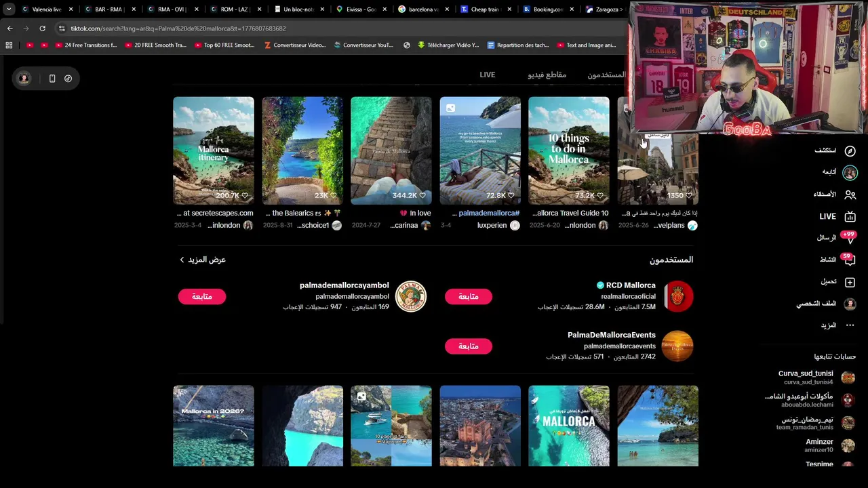This screenshot has width=868, height=488.
Task: Open the More three-dots icon in sidebar
Action: coord(850,325)
